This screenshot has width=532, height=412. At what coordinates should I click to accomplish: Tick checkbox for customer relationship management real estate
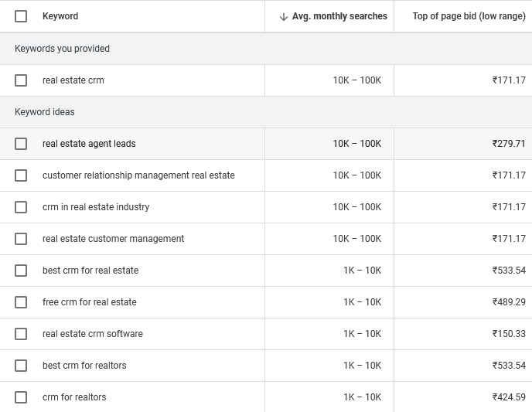pyautogui.click(x=21, y=175)
